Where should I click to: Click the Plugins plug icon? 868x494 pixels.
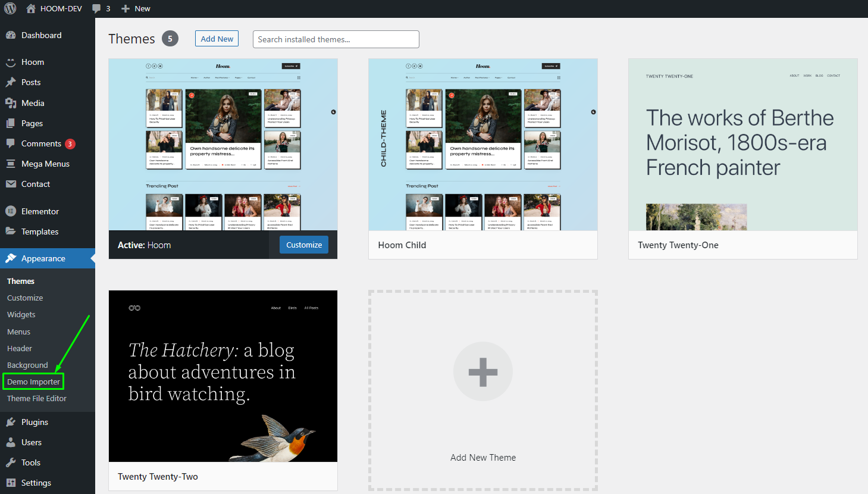point(11,422)
